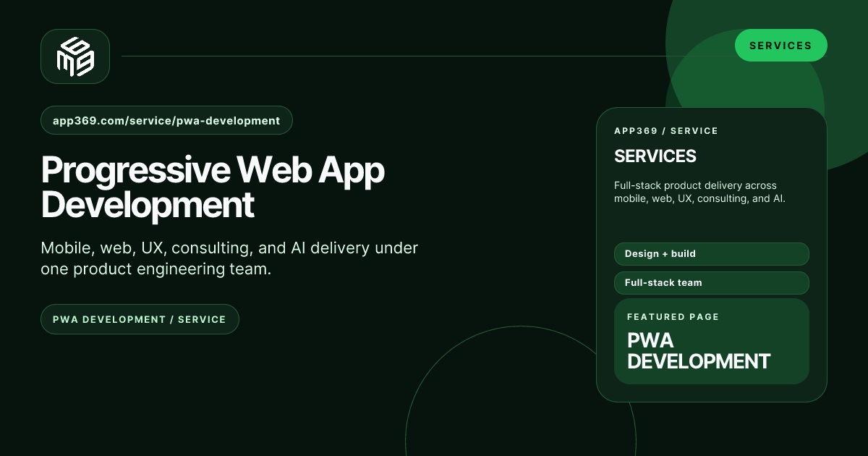Image resolution: width=868 pixels, height=456 pixels.
Task: Click the green SERVICES pill badge
Action: [780, 46]
